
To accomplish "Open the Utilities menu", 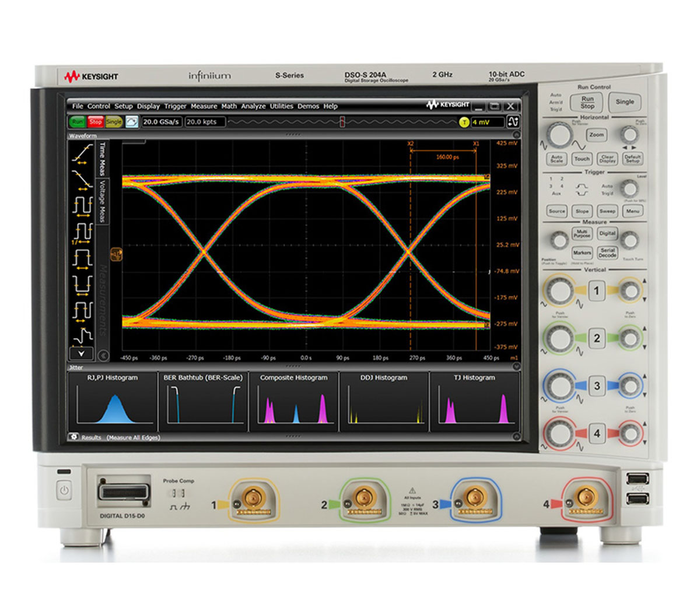I will [x=281, y=106].
